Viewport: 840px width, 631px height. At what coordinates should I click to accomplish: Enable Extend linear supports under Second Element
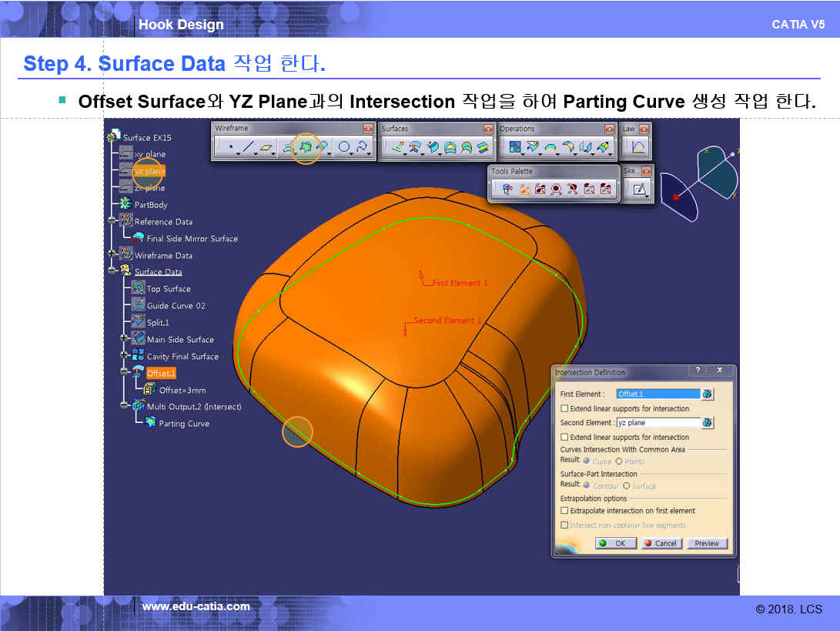[x=565, y=438]
